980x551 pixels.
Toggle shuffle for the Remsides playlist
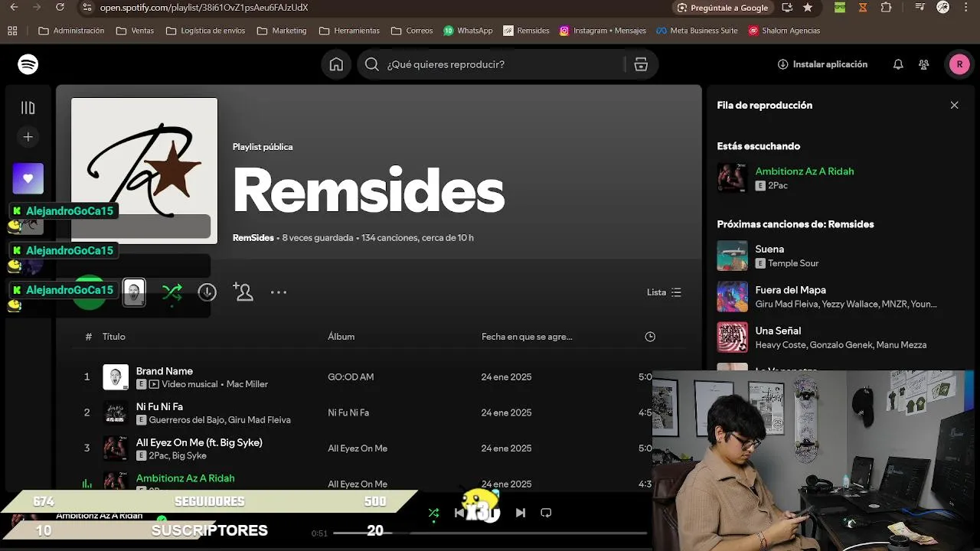[x=172, y=292]
